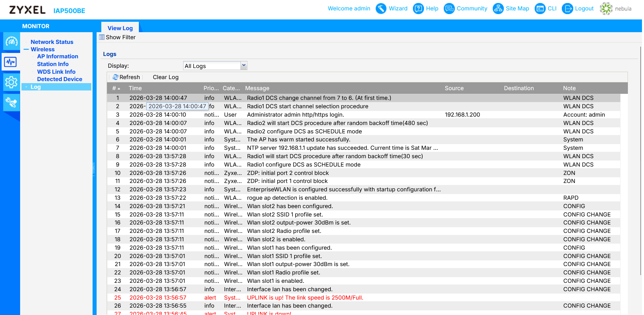Open the Station Info page
The width and height of the screenshot is (644, 315).
tap(53, 64)
